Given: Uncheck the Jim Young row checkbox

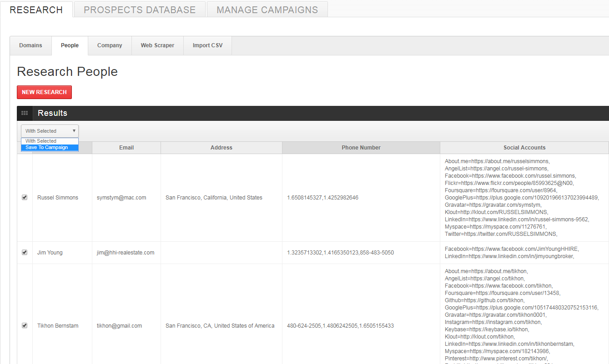Looking at the screenshot, I should coord(25,252).
